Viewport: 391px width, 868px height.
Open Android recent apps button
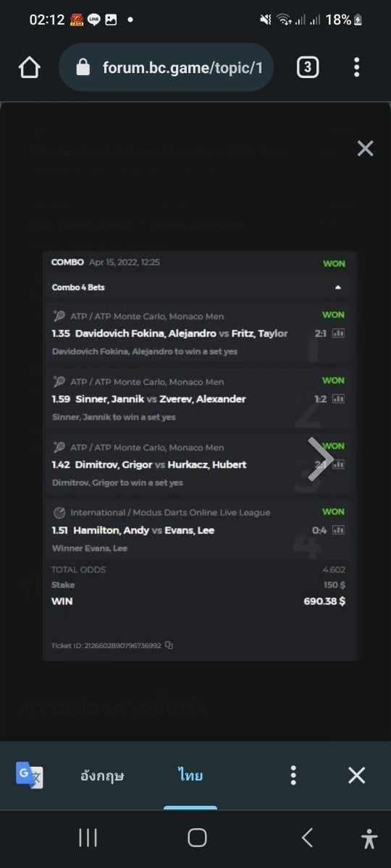88,838
